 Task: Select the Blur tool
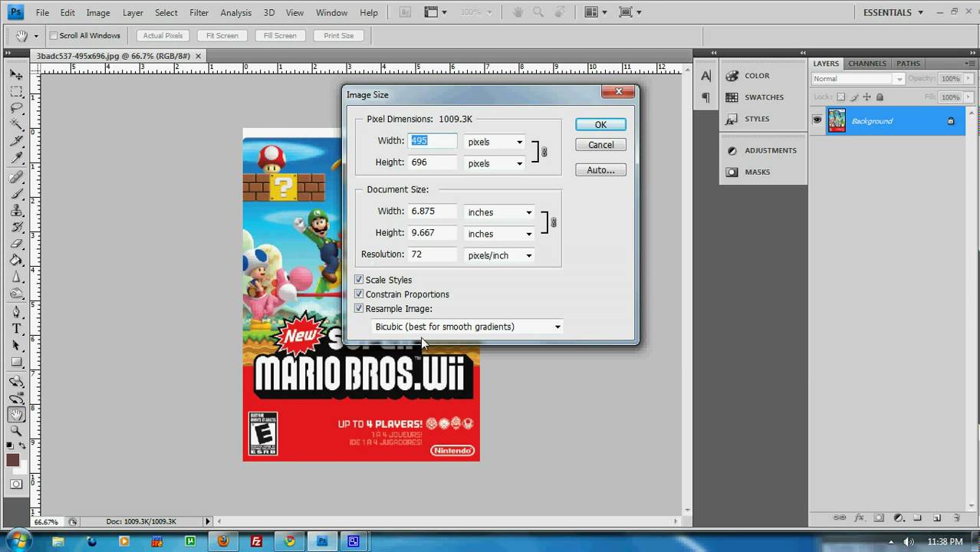[x=16, y=278]
